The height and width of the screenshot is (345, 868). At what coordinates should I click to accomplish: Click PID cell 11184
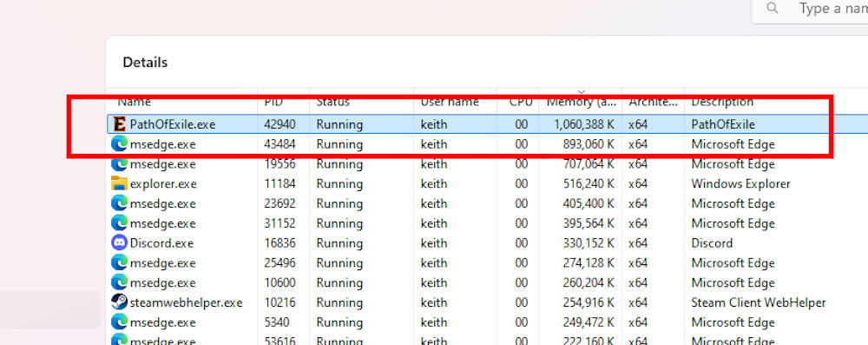click(x=279, y=183)
